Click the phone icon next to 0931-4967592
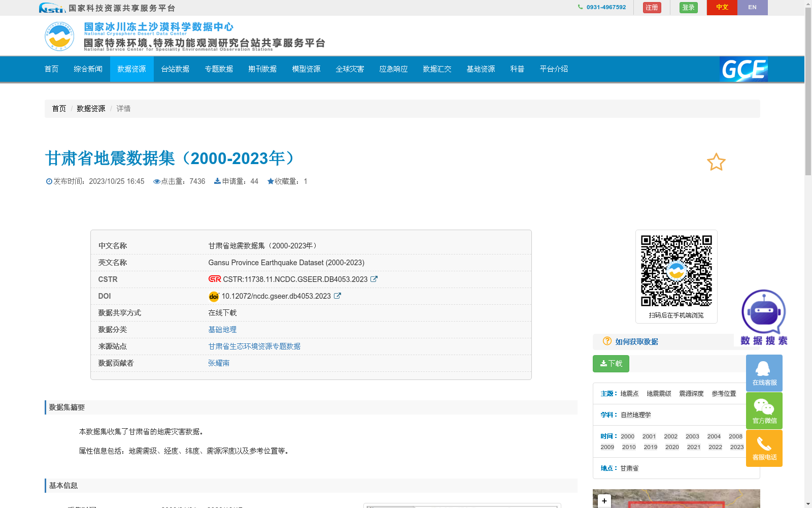This screenshot has height=508, width=812. tap(580, 7)
